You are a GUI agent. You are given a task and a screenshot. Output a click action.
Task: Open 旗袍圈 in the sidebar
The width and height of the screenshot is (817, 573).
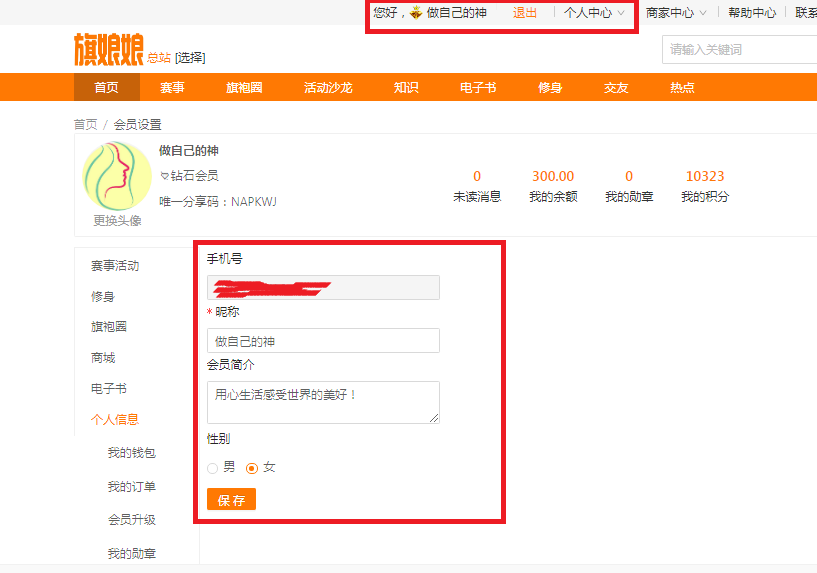109,327
